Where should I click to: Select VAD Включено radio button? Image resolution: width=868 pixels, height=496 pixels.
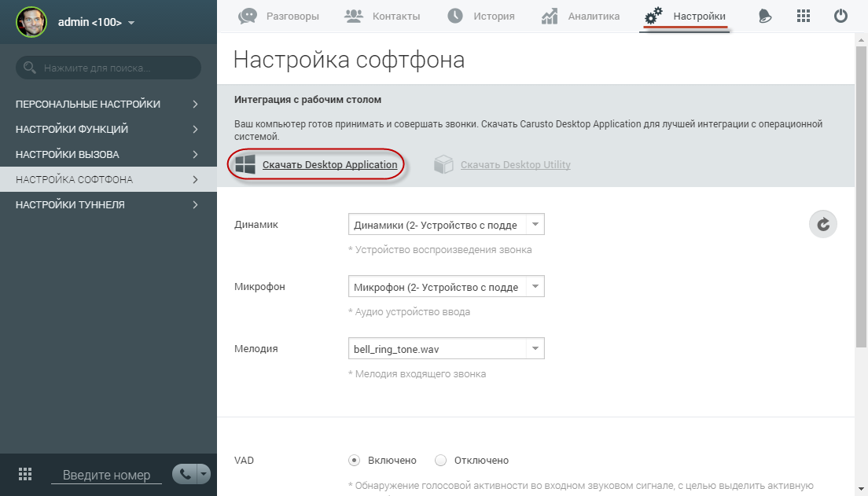click(355, 460)
